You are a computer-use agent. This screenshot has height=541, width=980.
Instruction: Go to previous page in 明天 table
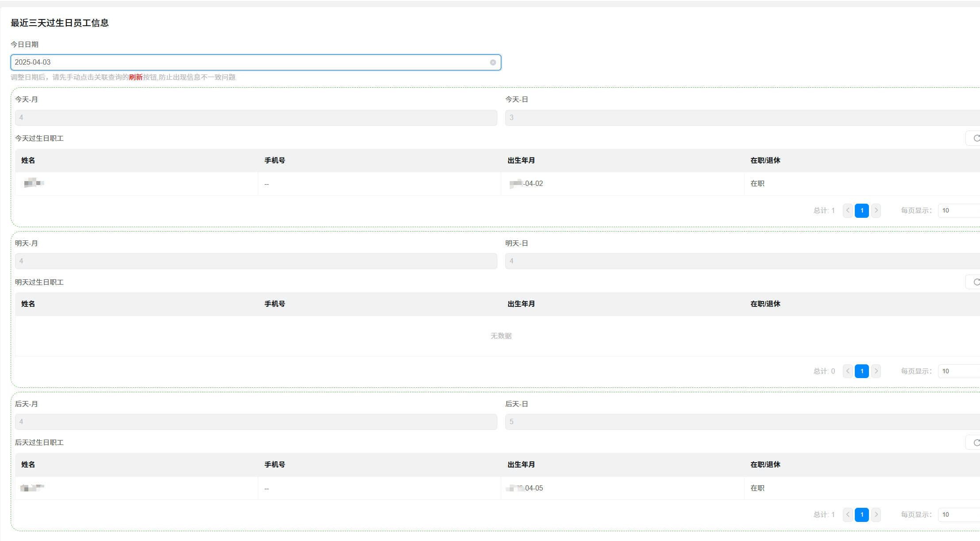pyautogui.click(x=847, y=371)
